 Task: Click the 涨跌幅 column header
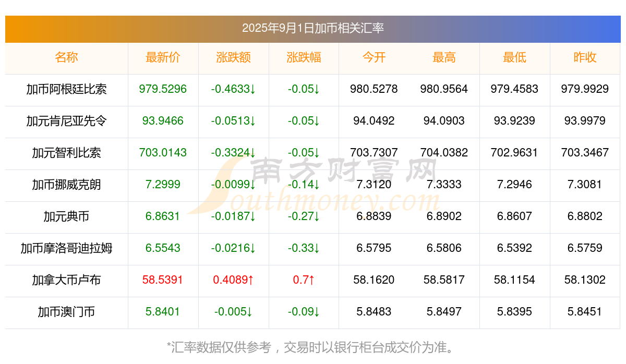(x=304, y=57)
